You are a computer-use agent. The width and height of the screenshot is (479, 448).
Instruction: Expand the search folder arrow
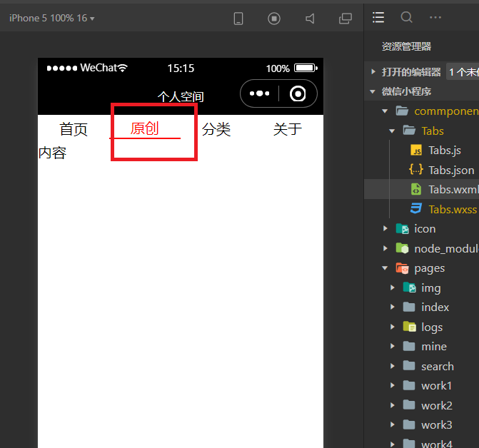(x=393, y=366)
